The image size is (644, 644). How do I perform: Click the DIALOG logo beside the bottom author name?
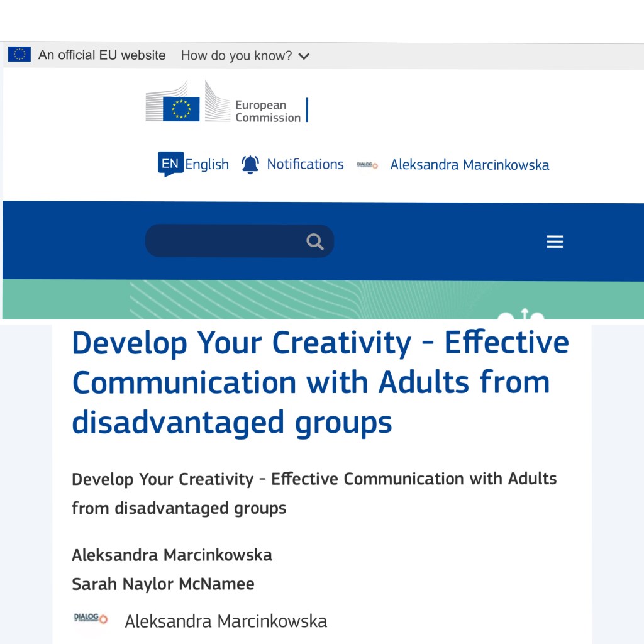[x=91, y=619]
